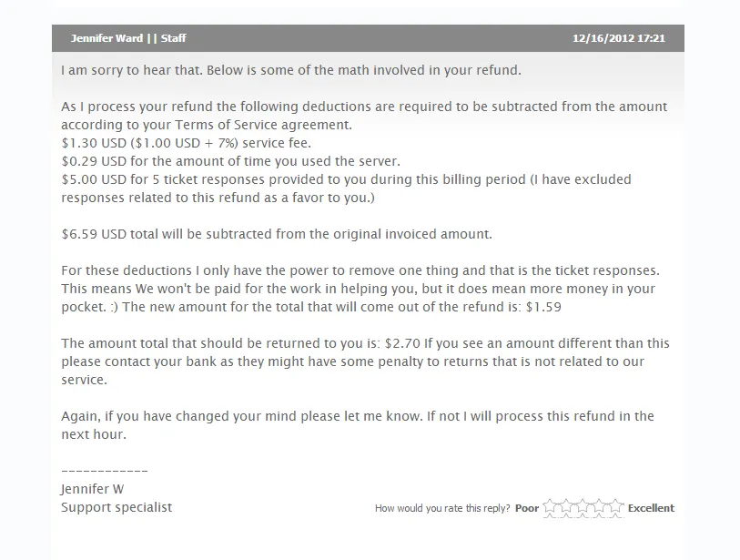Click the Jennifer Ward || Staff header name
This screenshot has height=560, width=740.
128,38
